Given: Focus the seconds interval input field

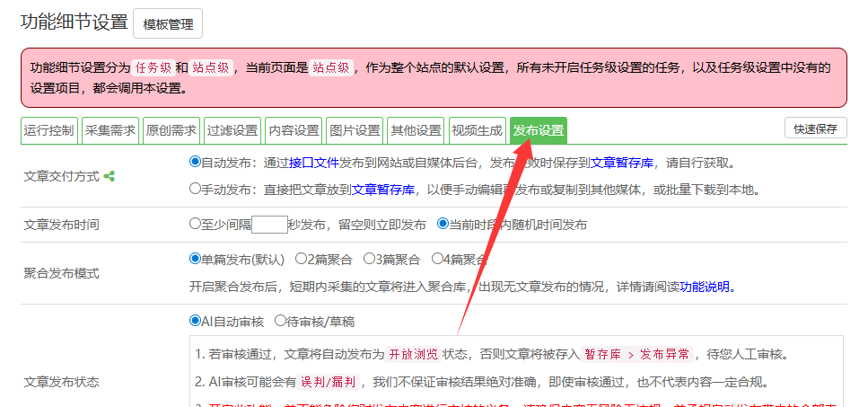Looking at the screenshot, I should [x=269, y=225].
